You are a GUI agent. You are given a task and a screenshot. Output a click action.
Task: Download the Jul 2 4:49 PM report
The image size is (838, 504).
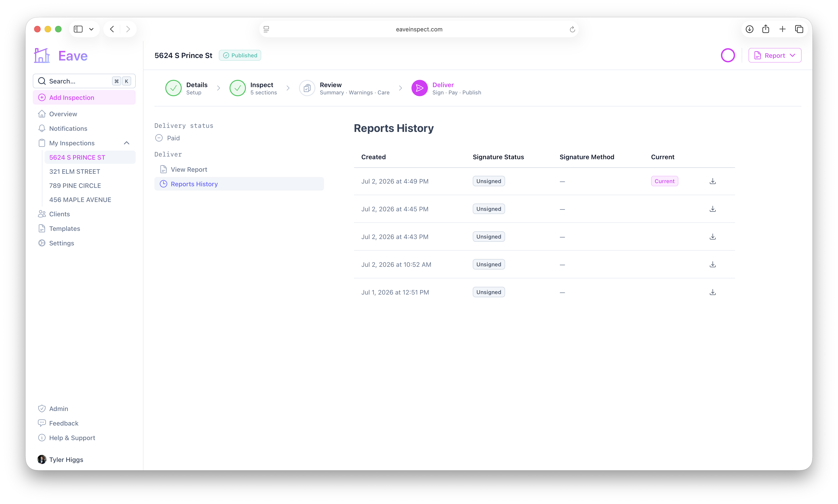tap(713, 181)
